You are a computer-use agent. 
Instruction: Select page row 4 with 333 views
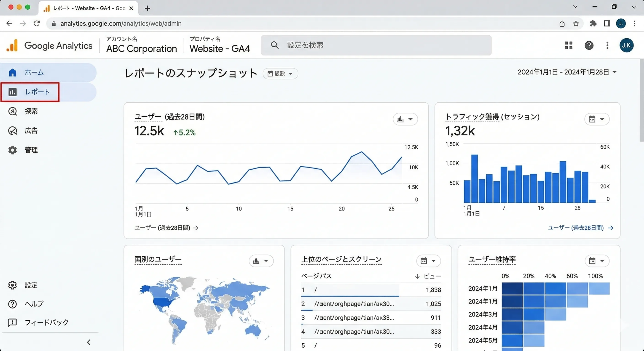coord(371,332)
